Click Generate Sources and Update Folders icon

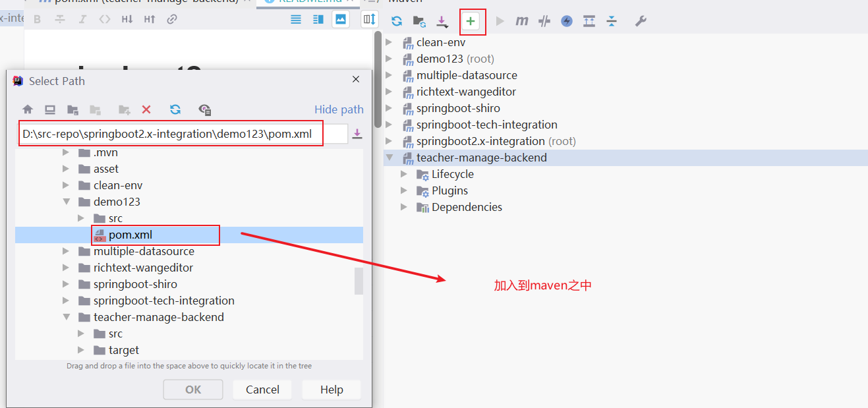click(x=419, y=21)
